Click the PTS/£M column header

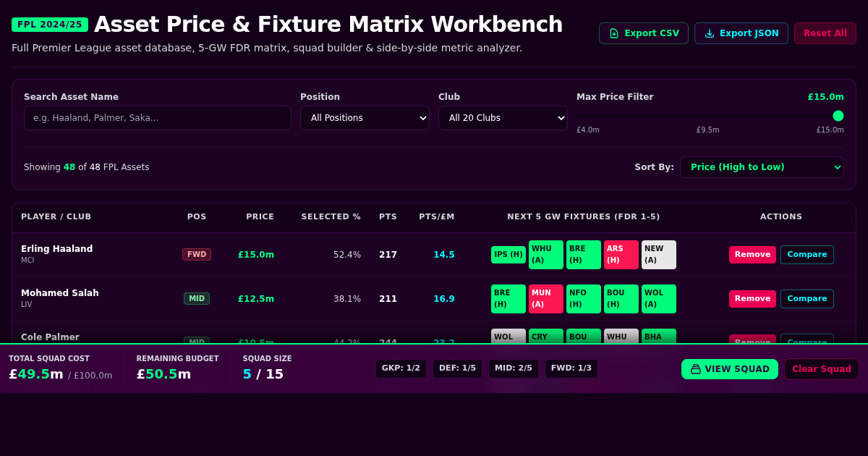pos(437,216)
